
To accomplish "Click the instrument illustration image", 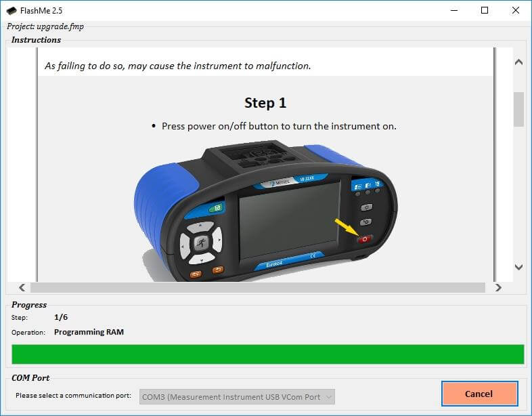I will coord(265,211).
